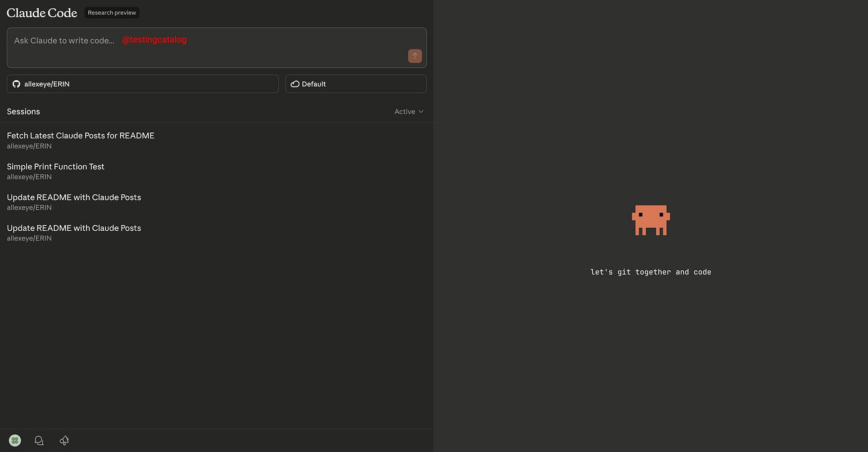Expand the Active sessions filter
Viewport: 868px width, 452px height.
pos(409,112)
